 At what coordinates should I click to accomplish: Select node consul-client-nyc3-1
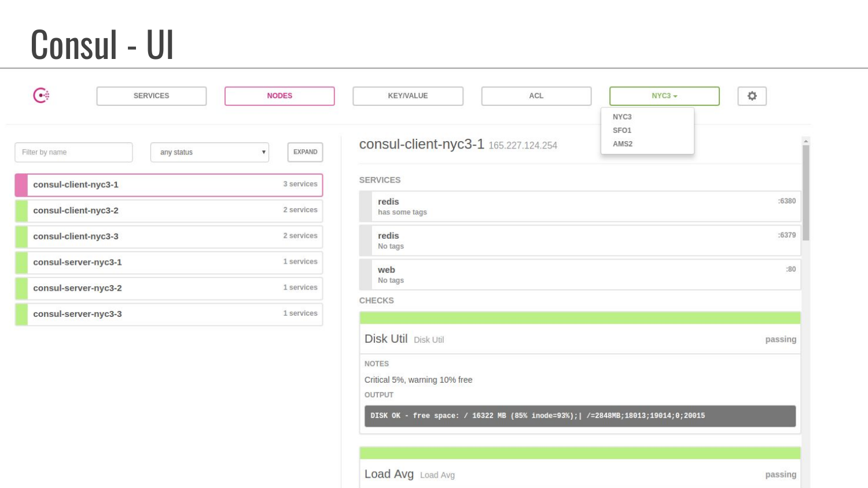[x=169, y=185]
